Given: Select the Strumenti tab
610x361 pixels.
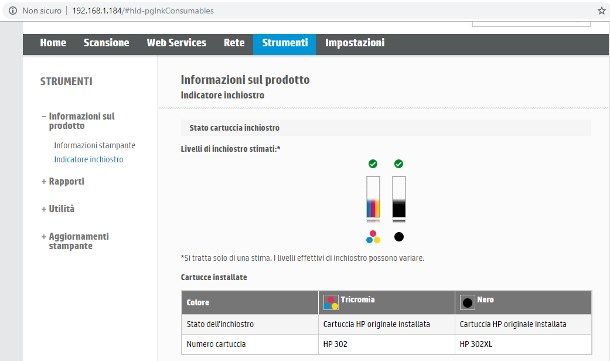Looking at the screenshot, I should (285, 44).
